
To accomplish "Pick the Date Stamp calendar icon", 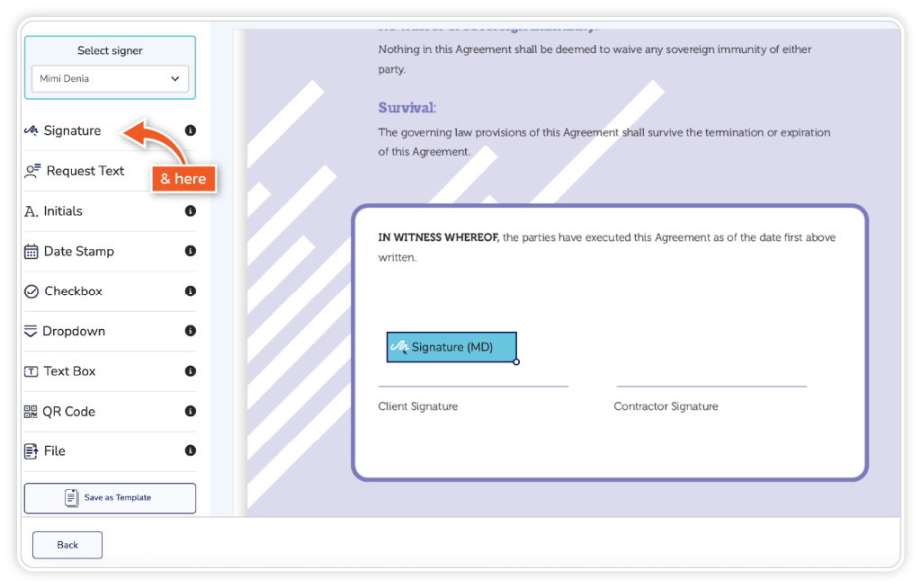I will (x=31, y=252).
